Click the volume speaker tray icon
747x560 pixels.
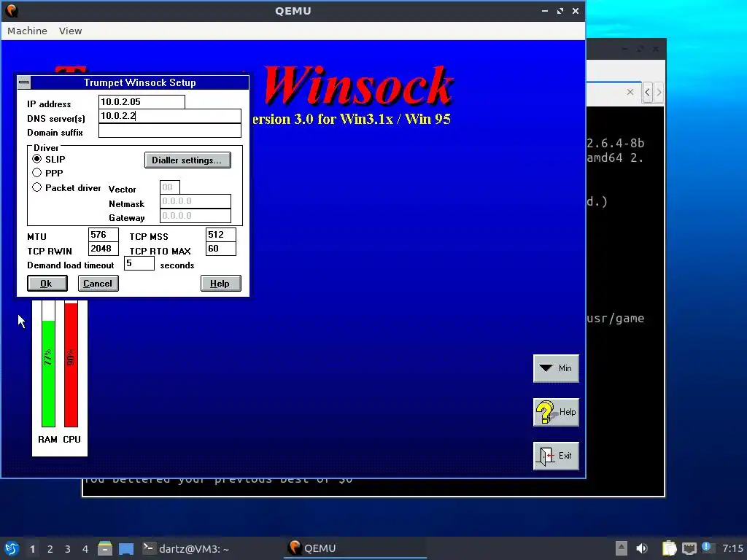pyautogui.click(x=642, y=548)
